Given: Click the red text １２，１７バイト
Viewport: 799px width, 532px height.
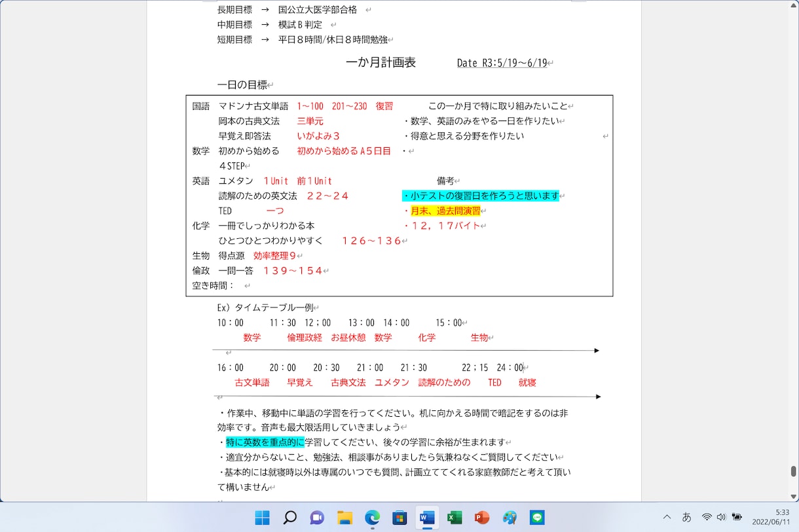Looking at the screenshot, I should tap(445, 226).
